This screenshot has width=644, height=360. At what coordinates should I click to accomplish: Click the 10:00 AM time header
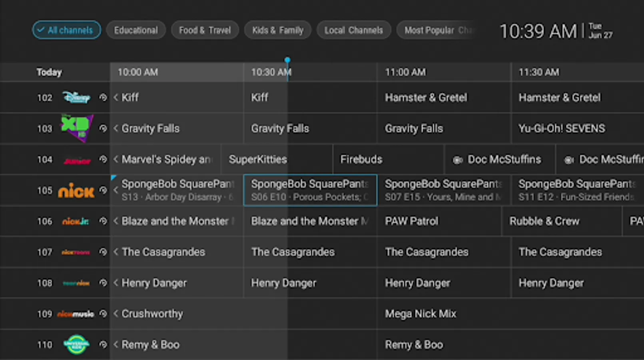click(138, 72)
